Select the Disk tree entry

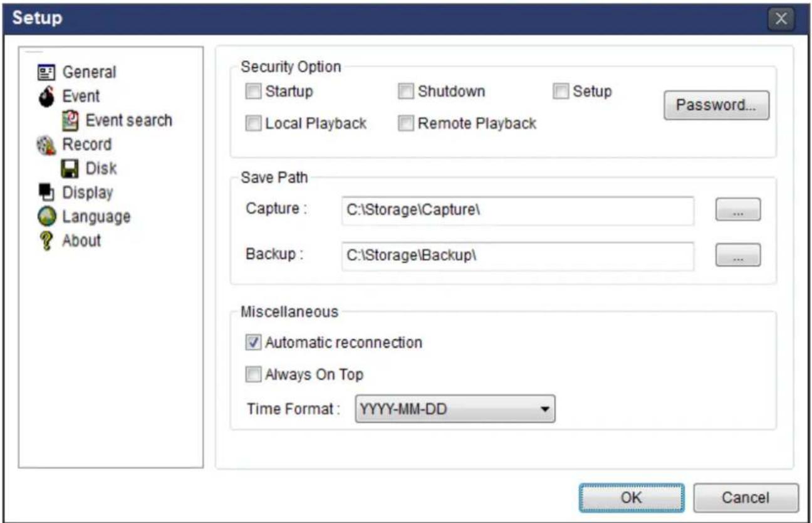click(x=101, y=169)
